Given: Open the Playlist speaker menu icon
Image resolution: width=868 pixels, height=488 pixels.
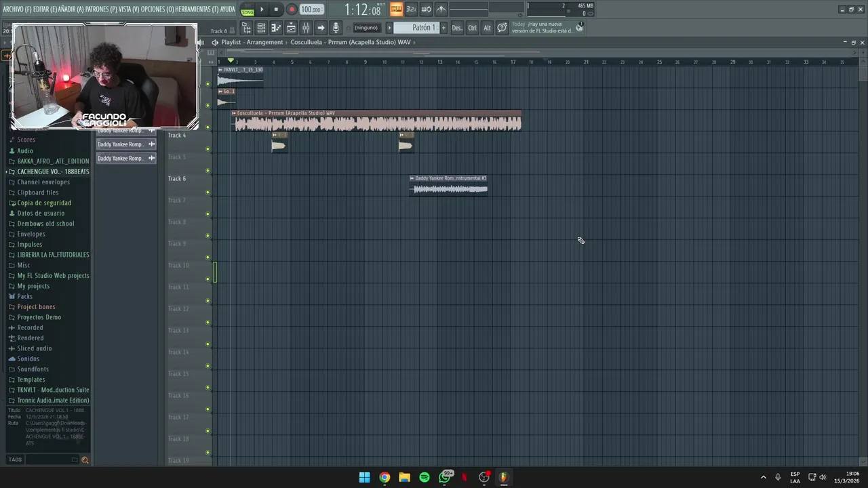Looking at the screenshot, I should (215, 42).
